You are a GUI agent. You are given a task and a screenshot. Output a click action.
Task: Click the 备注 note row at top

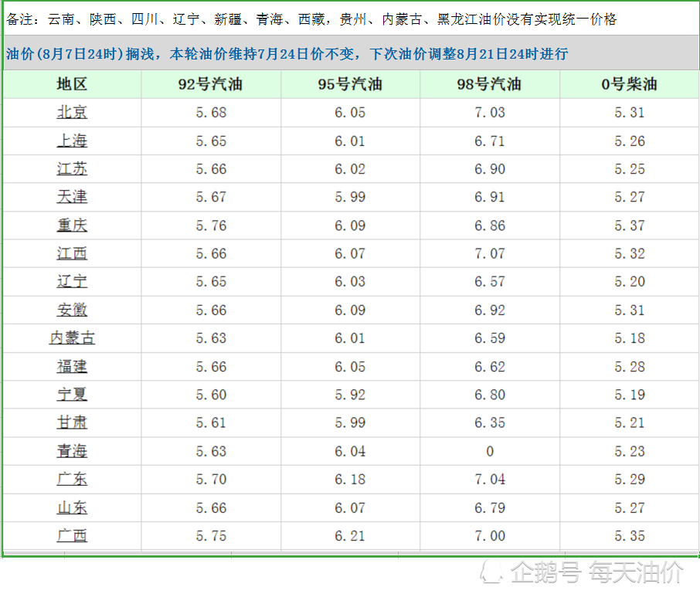(x=351, y=19)
